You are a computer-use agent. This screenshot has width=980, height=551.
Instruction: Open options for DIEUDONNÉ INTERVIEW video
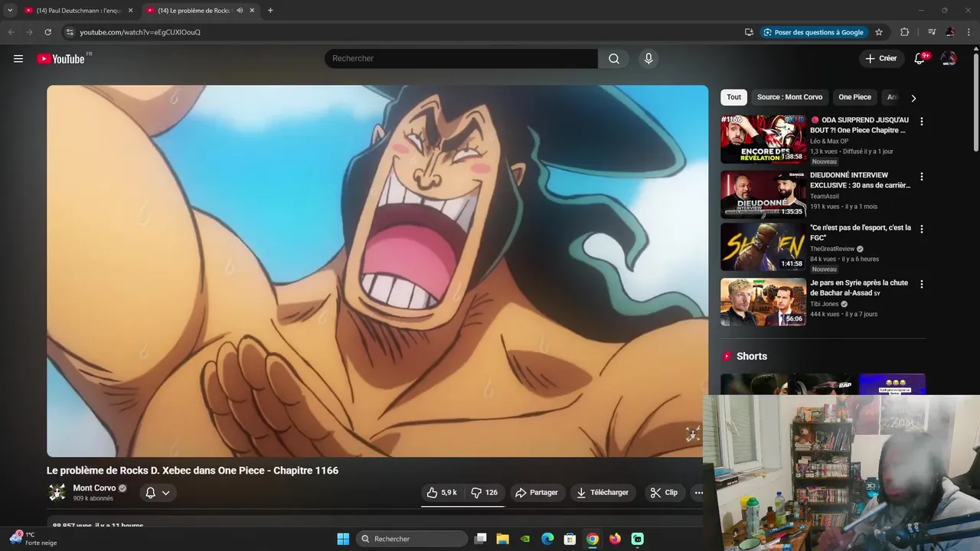[x=921, y=176]
